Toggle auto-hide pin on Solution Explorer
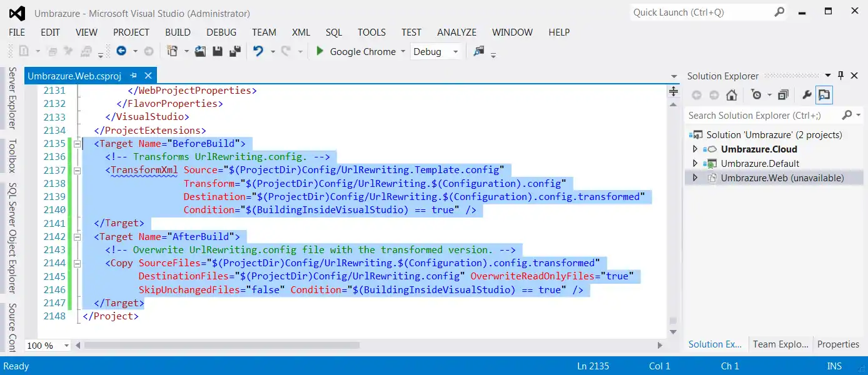Image resolution: width=868 pixels, height=375 pixels. (x=841, y=76)
